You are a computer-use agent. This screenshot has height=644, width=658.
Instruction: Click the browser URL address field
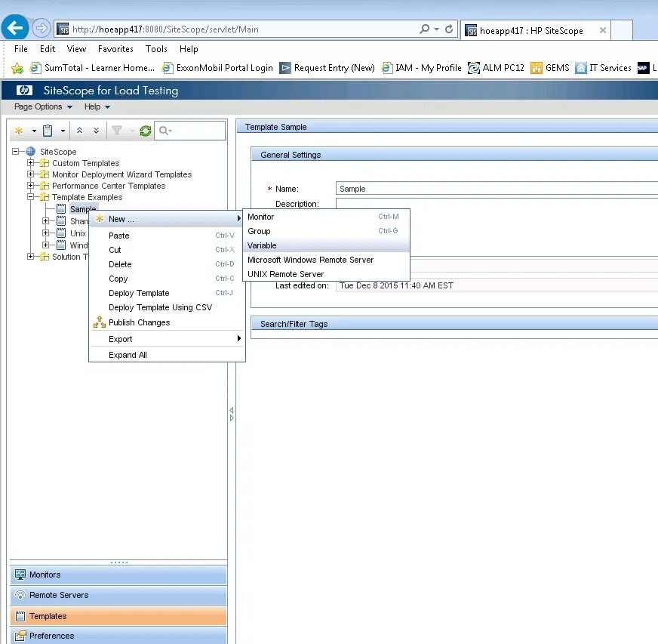244,29
